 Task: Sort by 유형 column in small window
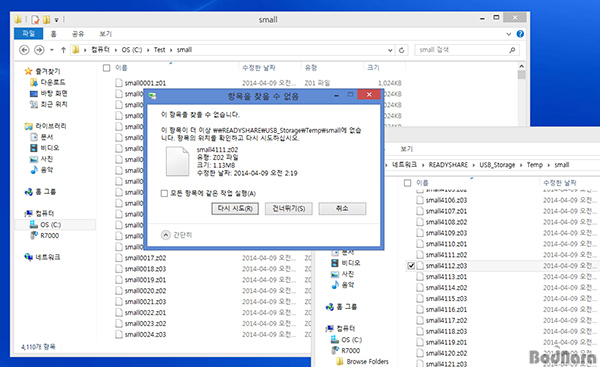[x=311, y=68]
